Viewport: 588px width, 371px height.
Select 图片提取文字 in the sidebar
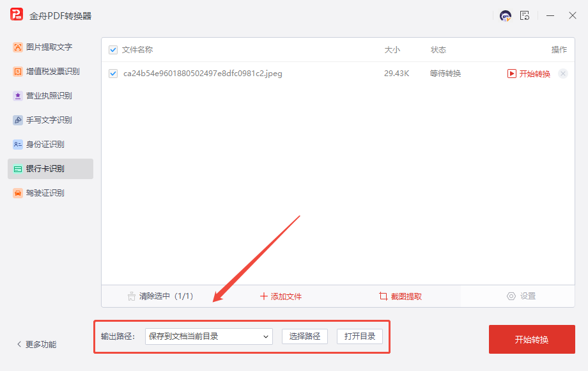pos(50,47)
